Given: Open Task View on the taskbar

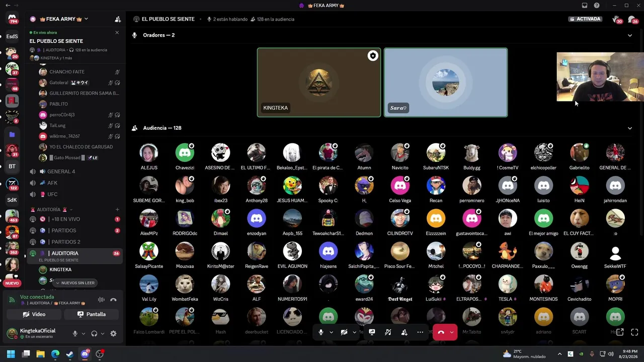Looking at the screenshot, I should 26,354.
